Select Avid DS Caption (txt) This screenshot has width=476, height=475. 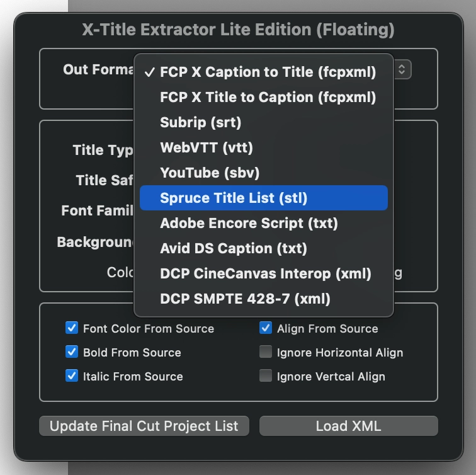tap(263, 248)
